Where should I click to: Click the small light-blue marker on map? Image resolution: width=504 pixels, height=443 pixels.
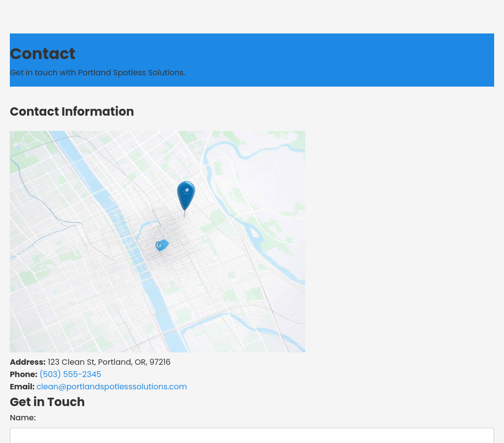coord(161,245)
